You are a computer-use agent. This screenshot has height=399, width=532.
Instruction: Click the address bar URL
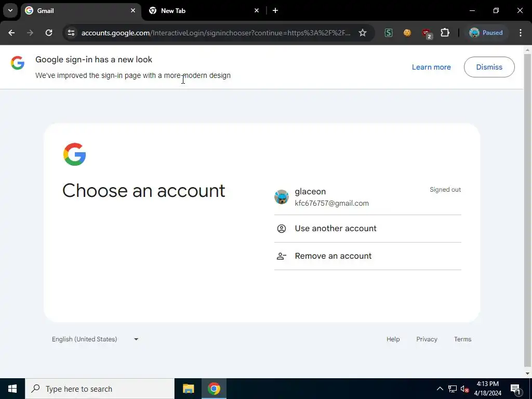(x=216, y=33)
